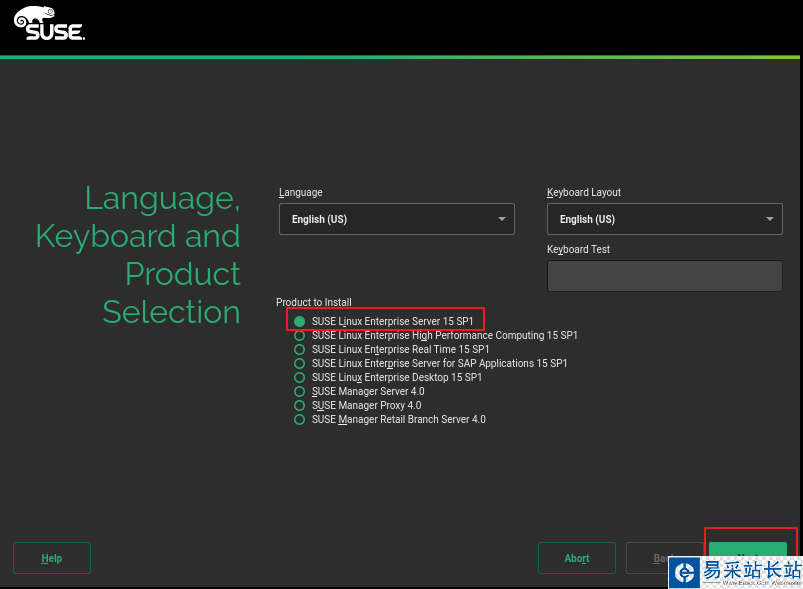Open the Language dropdown
Screen dimensions: 803x589
coord(396,219)
